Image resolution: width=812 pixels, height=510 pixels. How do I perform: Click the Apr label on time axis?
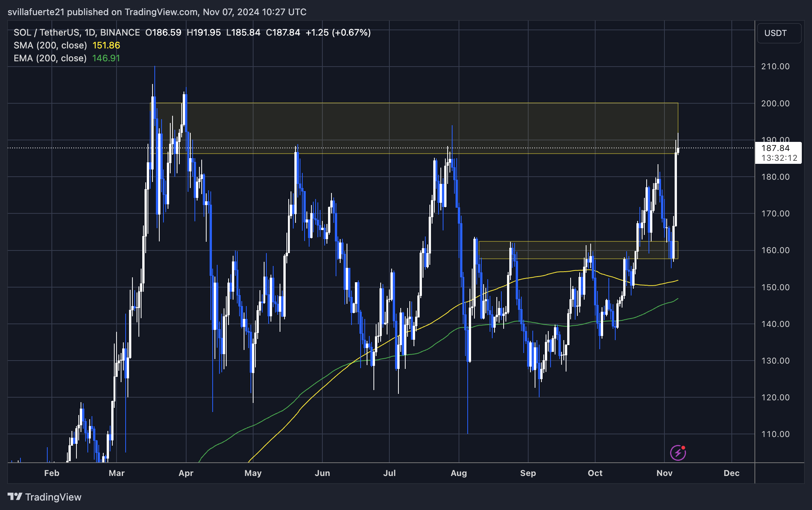pos(186,473)
